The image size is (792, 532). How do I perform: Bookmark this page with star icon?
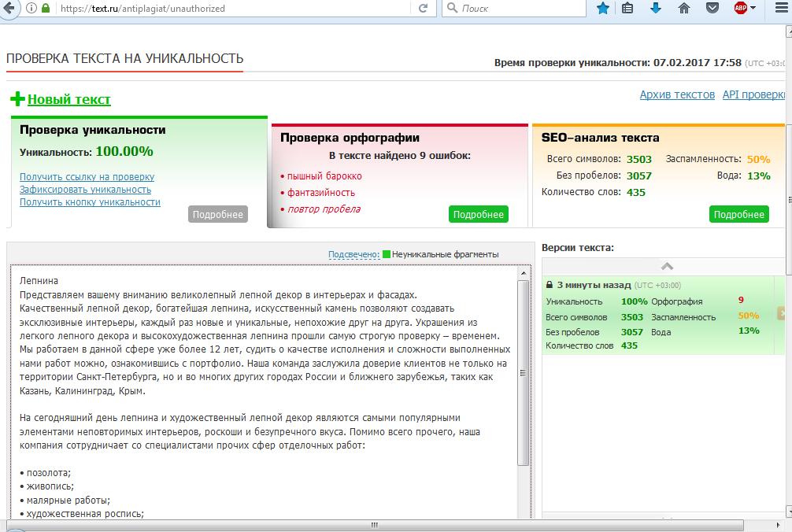tap(602, 8)
